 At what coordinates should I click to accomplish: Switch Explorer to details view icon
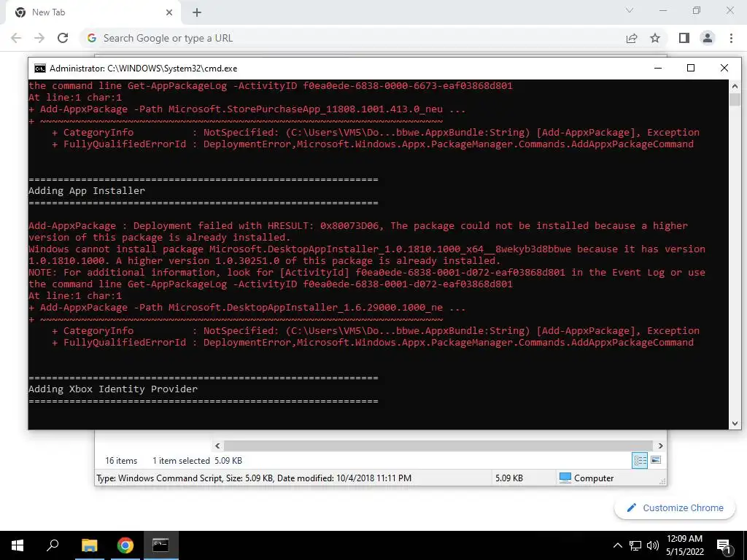tap(640, 460)
